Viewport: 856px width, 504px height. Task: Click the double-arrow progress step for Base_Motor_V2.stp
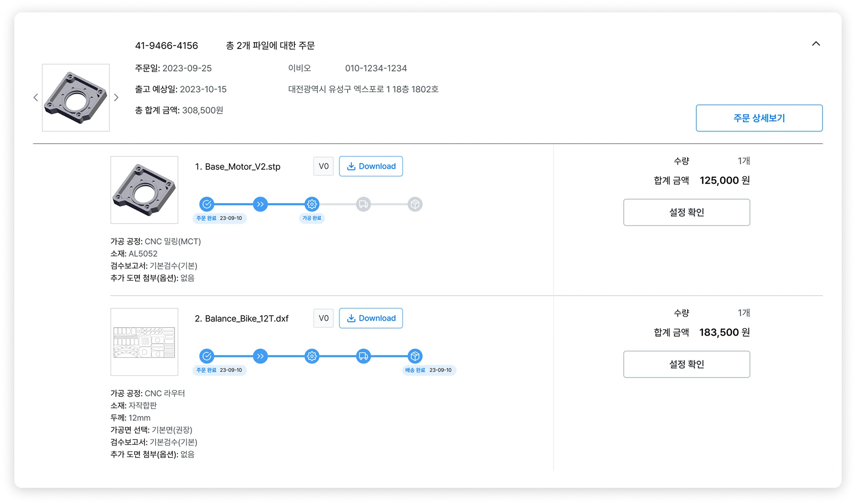260,204
